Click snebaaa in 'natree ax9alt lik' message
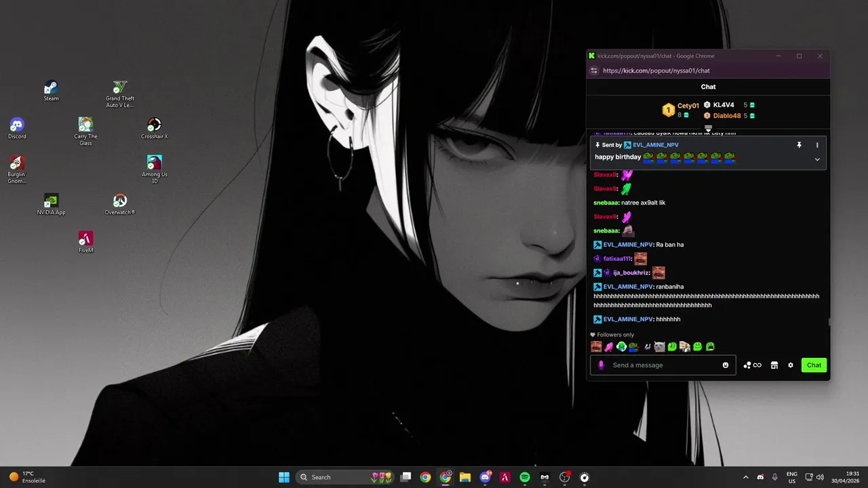Image resolution: width=868 pixels, height=488 pixels. [606, 203]
